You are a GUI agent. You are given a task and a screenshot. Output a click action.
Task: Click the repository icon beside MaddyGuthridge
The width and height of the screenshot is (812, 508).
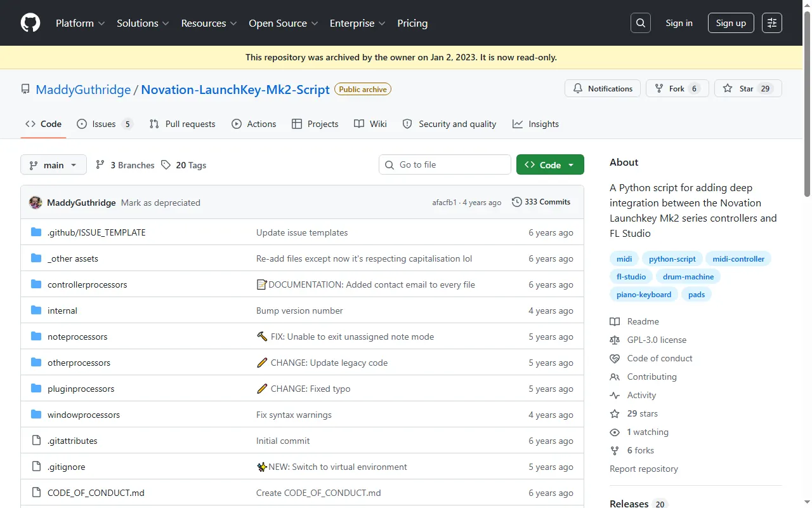pos(25,90)
